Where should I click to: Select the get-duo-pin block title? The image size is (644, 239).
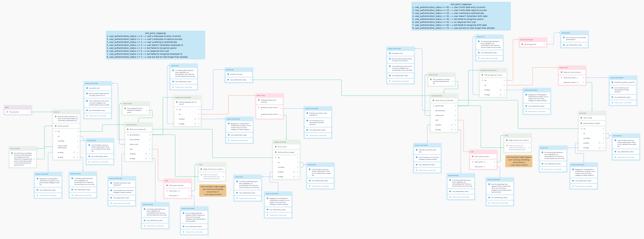(x=230, y=70)
